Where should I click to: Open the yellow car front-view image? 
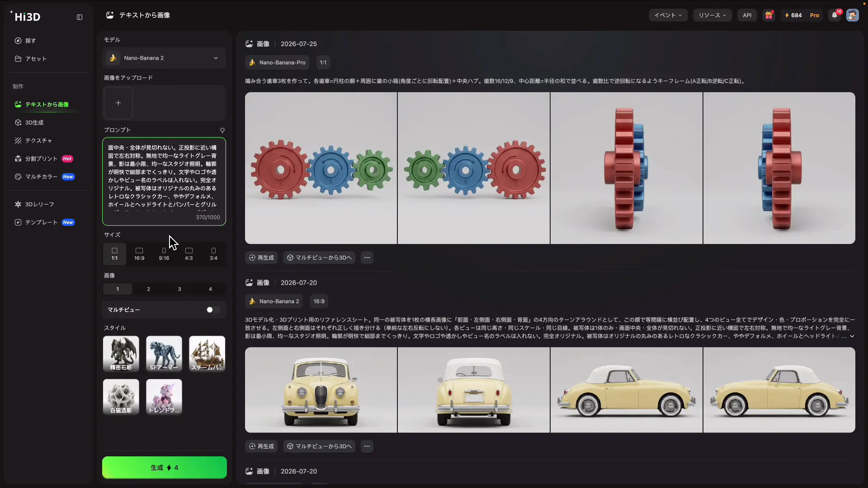(x=321, y=390)
